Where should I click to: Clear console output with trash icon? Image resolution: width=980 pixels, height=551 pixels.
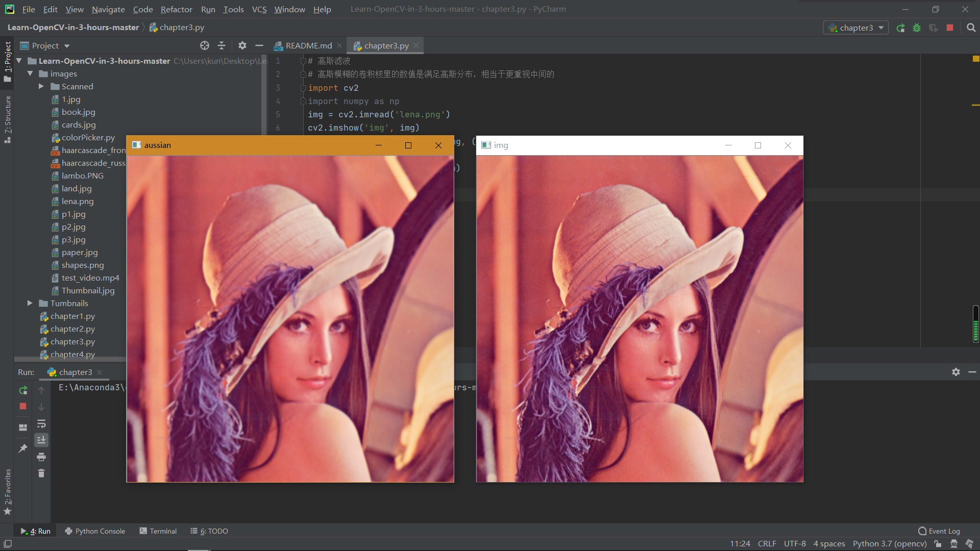[41, 473]
